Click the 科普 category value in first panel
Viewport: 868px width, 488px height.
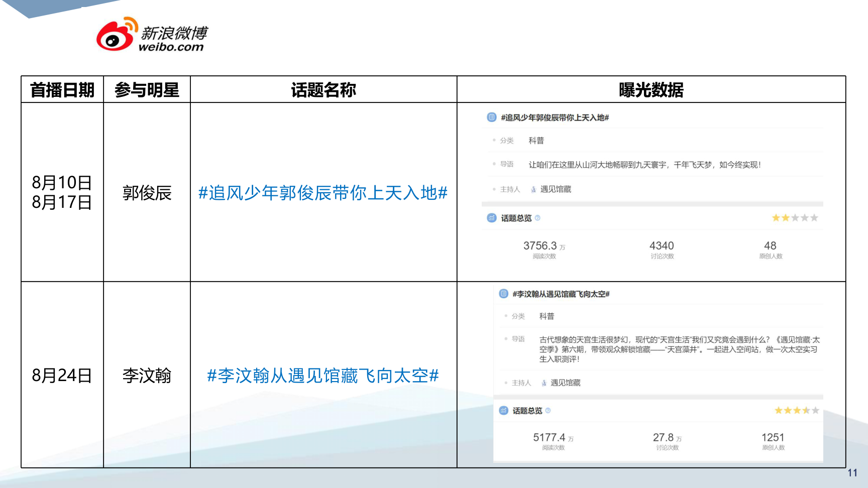[536, 141]
